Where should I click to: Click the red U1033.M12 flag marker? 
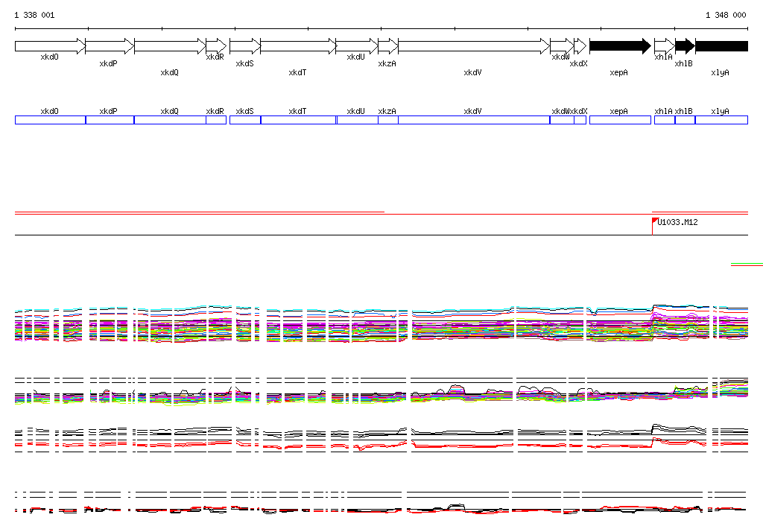(654, 221)
